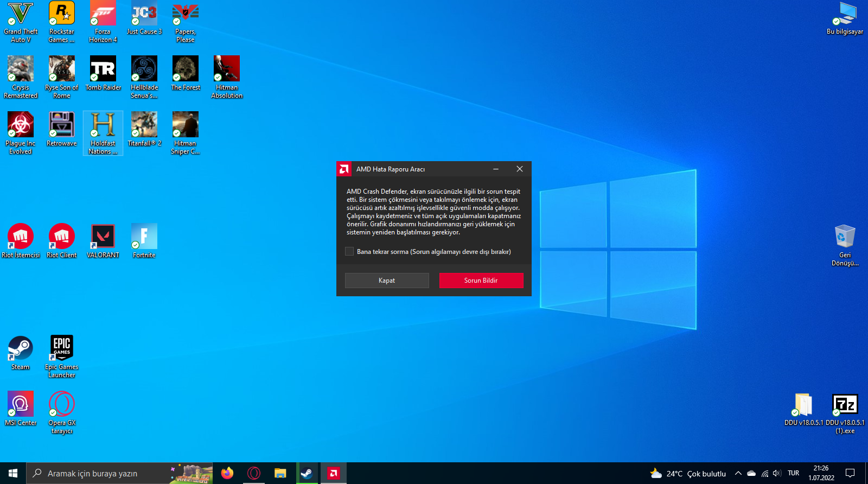Select the Holdfast Nations icon
Screen dimensions: 868x484
pyautogui.click(x=103, y=133)
